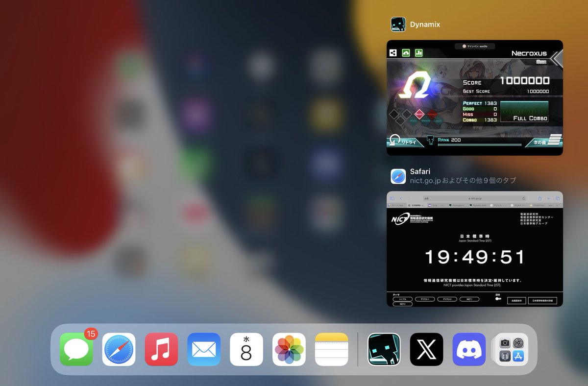Tap the reload icon in Safari address bar
This screenshot has width=588, height=386.
pyautogui.click(x=524, y=198)
